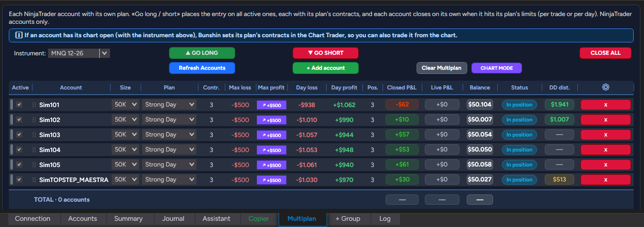Open the Journal tab
The image size is (644, 227).
173,219
